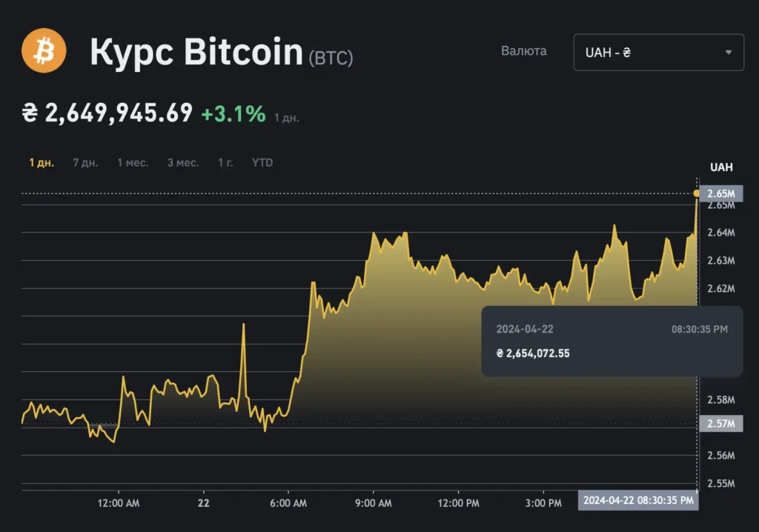Click the 2.57M highlighted axis label
This screenshot has width=759, height=532.
click(720, 423)
